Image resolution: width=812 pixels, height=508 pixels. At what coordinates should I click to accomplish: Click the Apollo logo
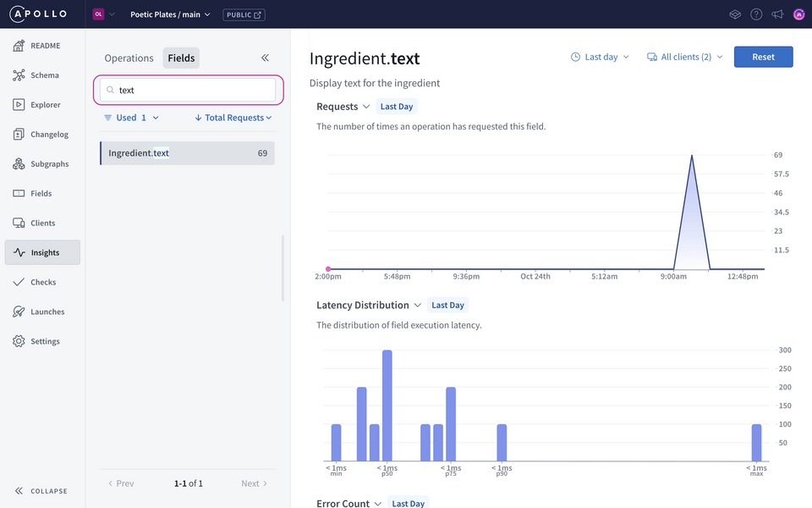point(38,14)
